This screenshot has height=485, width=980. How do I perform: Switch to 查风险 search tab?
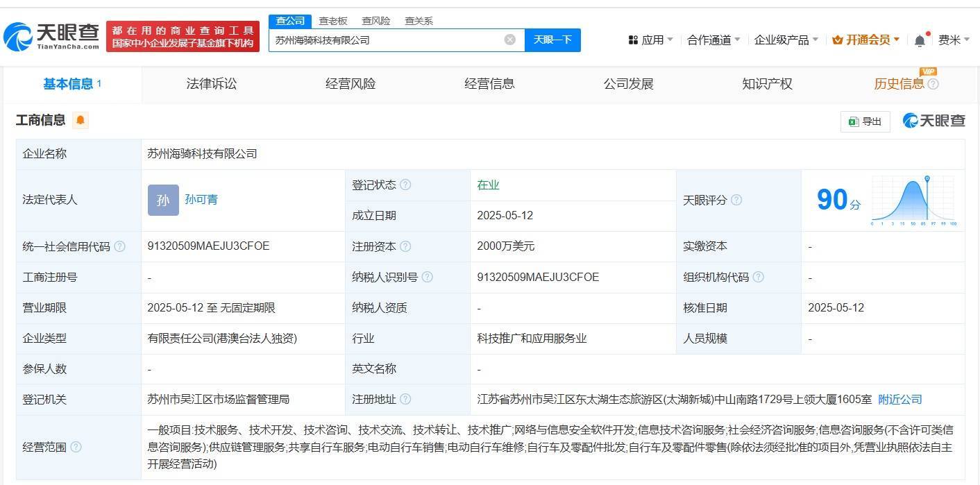[375, 21]
